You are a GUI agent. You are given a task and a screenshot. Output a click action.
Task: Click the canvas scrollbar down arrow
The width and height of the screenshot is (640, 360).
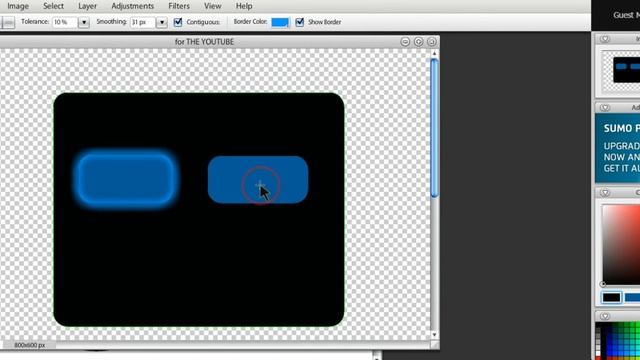coord(434,335)
